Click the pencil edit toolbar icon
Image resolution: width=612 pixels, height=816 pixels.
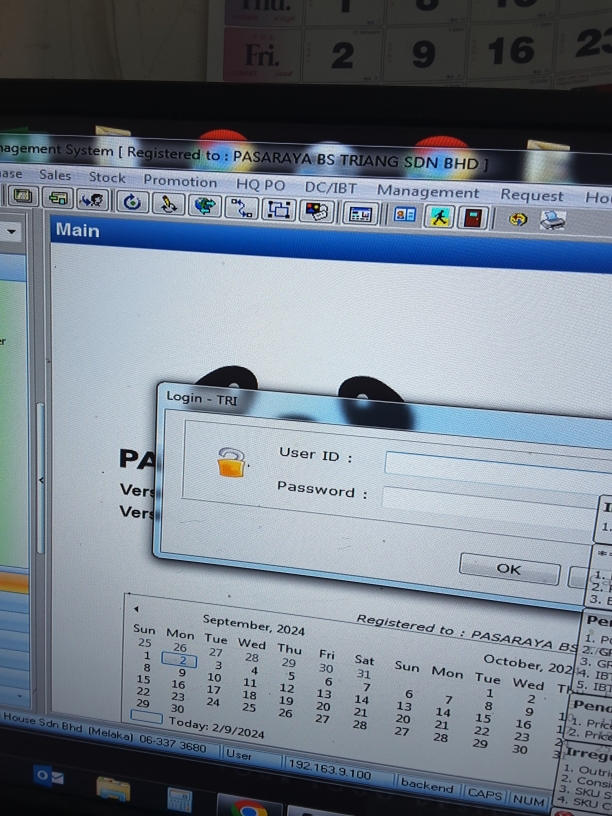coord(168,203)
